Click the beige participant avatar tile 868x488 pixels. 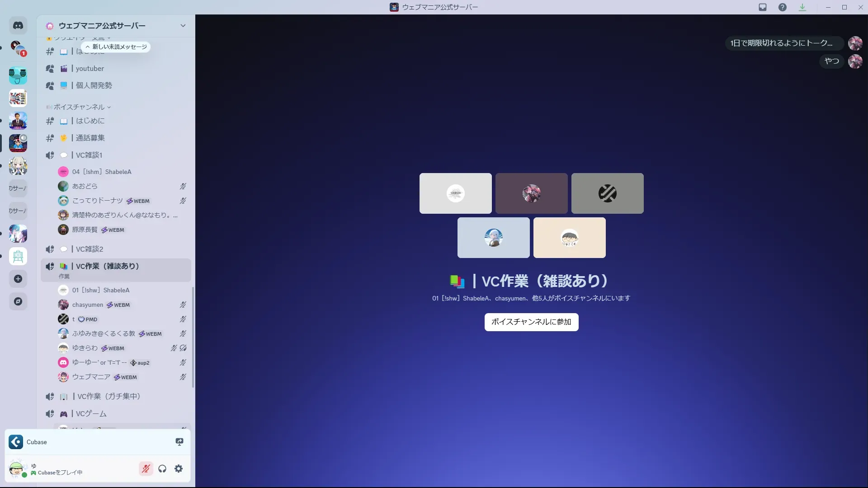(x=569, y=238)
